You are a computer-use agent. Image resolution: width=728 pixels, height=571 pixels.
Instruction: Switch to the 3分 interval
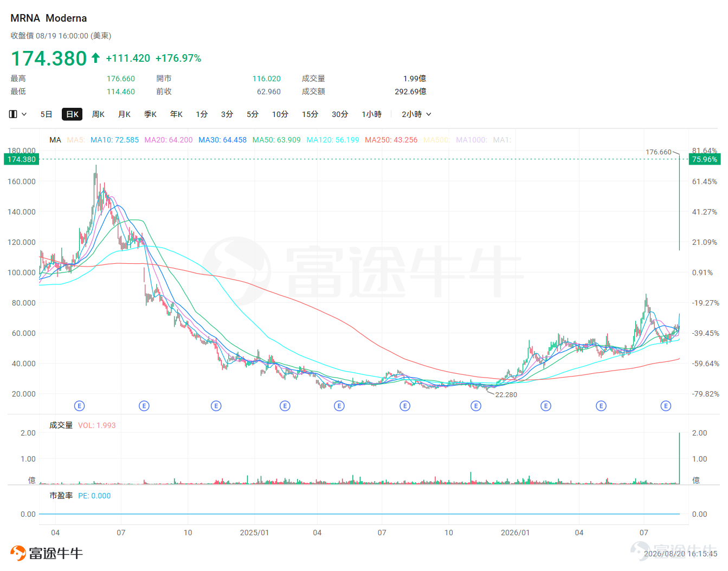pos(227,114)
